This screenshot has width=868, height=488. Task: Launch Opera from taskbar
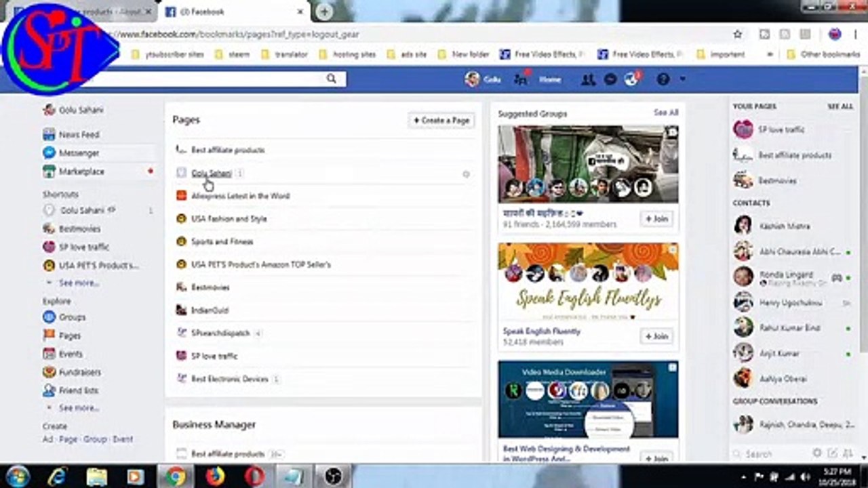pyautogui.click(x=255, y=476)
